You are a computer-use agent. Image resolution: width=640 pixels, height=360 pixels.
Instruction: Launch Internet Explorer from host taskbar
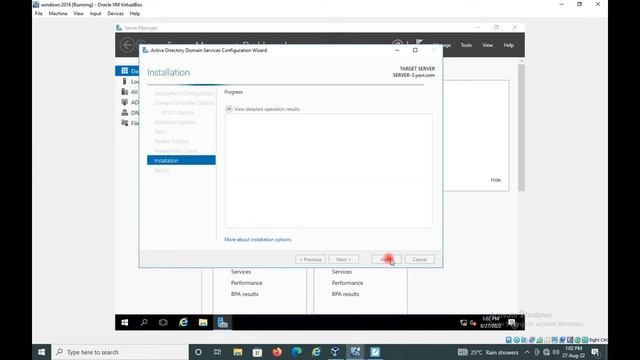316,352
